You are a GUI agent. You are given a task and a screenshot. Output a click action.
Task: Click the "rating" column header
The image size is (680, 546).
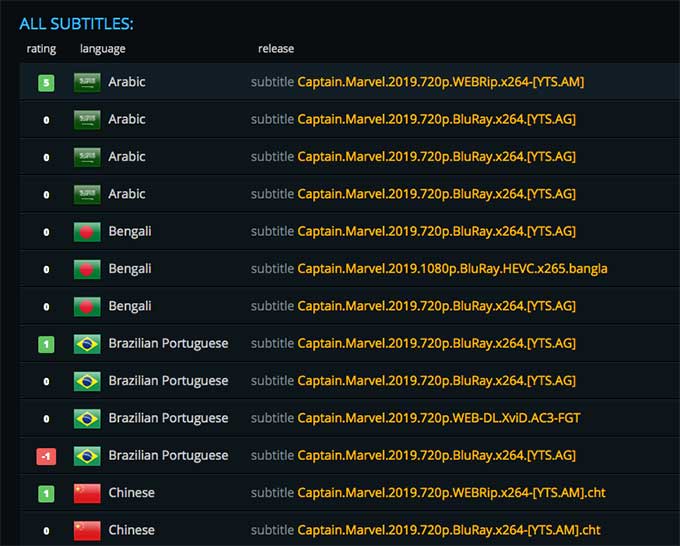click(x=41, y=48)
